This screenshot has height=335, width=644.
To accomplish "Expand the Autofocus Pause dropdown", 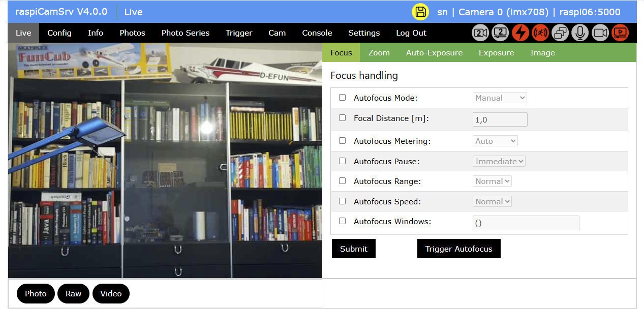I will [499, 161].
